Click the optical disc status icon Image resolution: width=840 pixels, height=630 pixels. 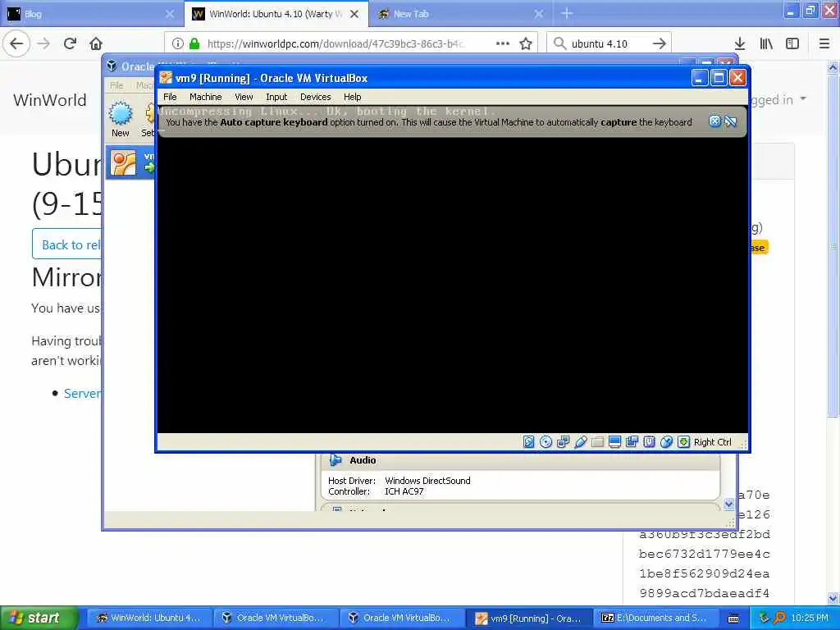pos(546,442)
